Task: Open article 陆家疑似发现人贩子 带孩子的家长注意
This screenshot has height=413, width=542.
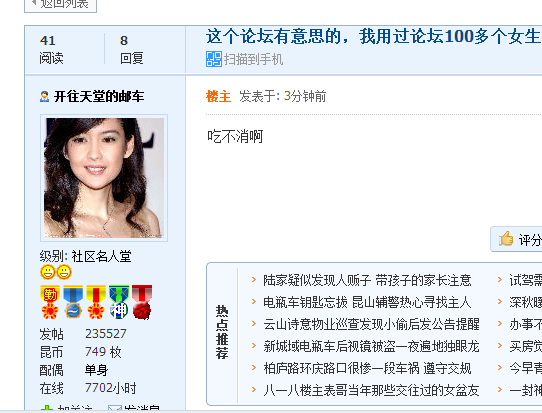Action: coord(367,280)
